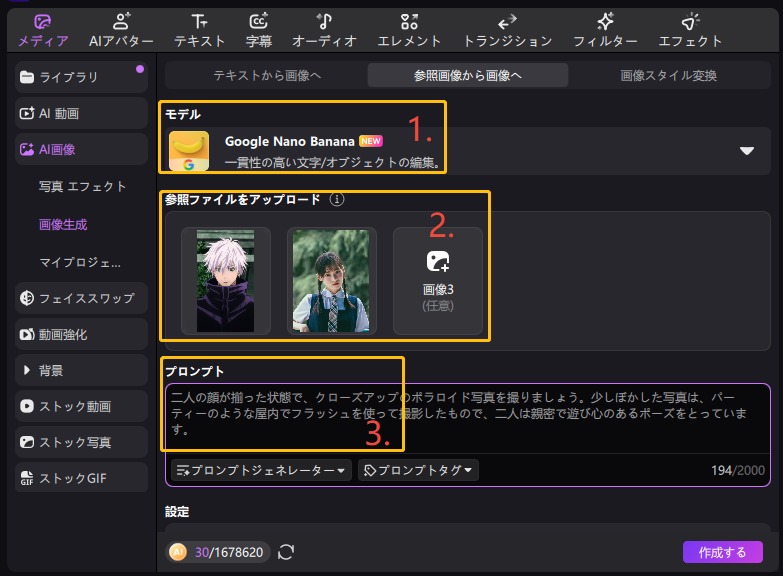Open the オーディオ audio tab icon
This screenshot has height=576, width=783.
[x=324, y=21]
